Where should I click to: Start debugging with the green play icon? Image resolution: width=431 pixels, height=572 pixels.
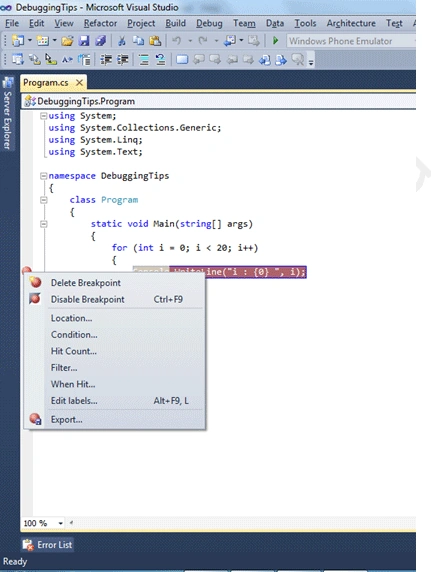click(x=276, y=41)
